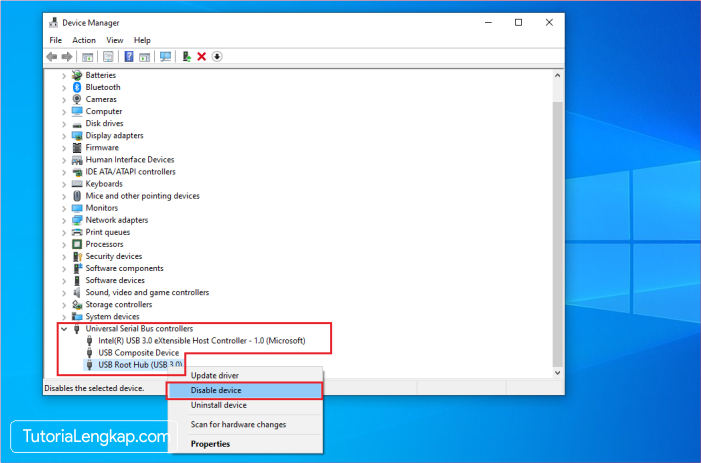Click 'Disables the selected device.' status text
Image resolution: width=701 pixels, height=463 pixels.
pyautogui.click(x=94, y=388)
